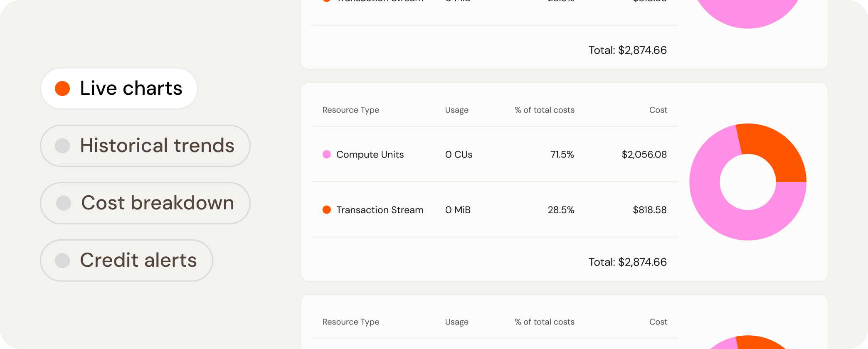Click the $2,056.08 cost value
The image size is (868, 349).
[x=644, y=155]
